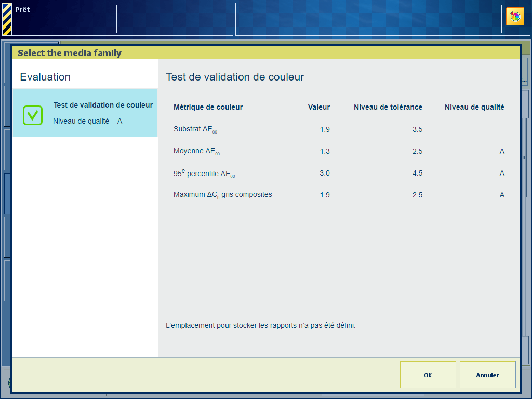Click the "Niveau de qualité" column header
This screenshot has height=399, width=532.
(474, 108)
